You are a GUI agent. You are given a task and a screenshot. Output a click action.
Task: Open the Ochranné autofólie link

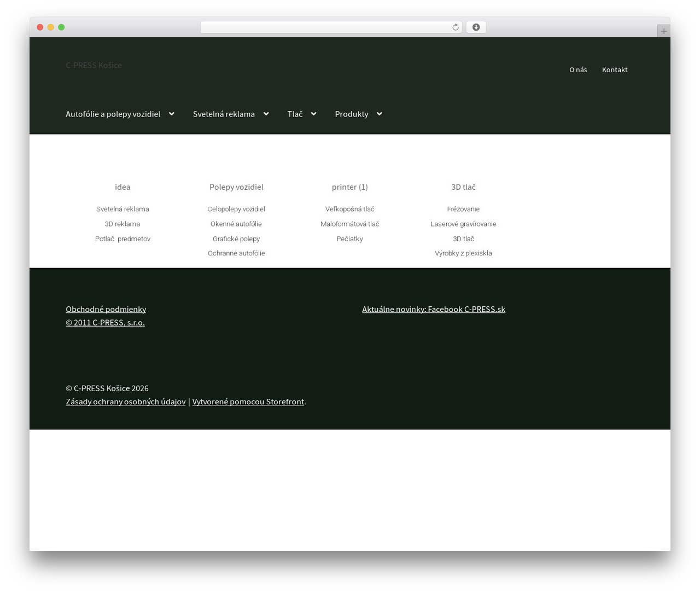[236, 253]
